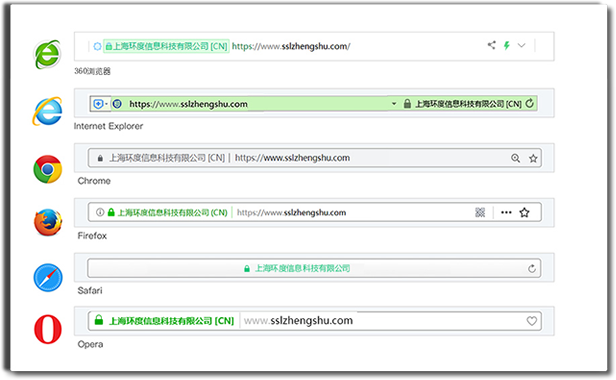The image size is (616, 380).
Task: Click the Chrome logo icon
Action: coord(48,169)
